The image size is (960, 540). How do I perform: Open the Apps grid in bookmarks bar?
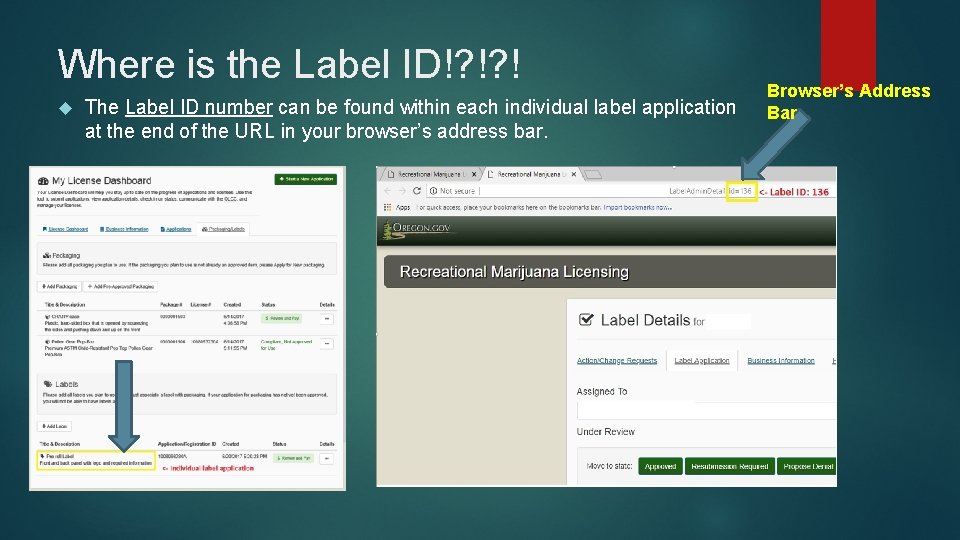coord(388,208)
